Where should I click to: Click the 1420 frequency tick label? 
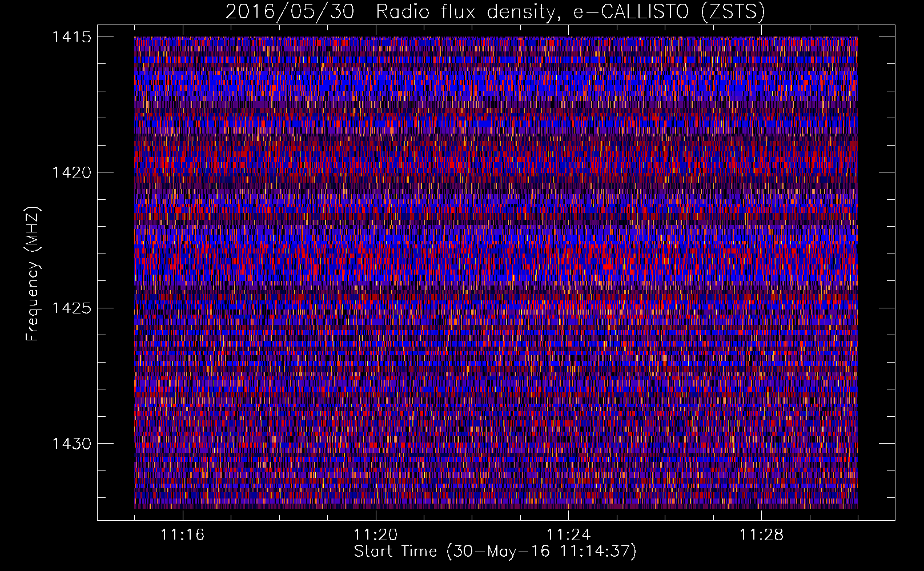point(71,172)
